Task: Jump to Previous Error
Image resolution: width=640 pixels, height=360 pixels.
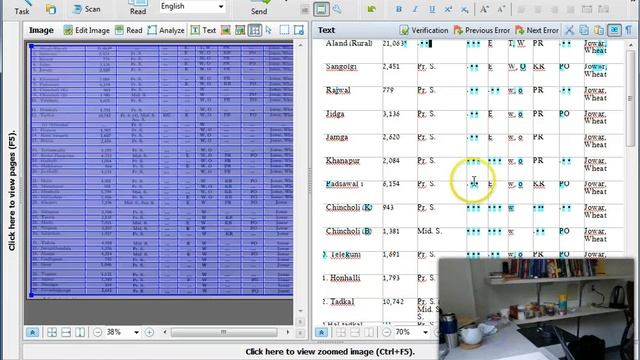Action: (482, 30)
